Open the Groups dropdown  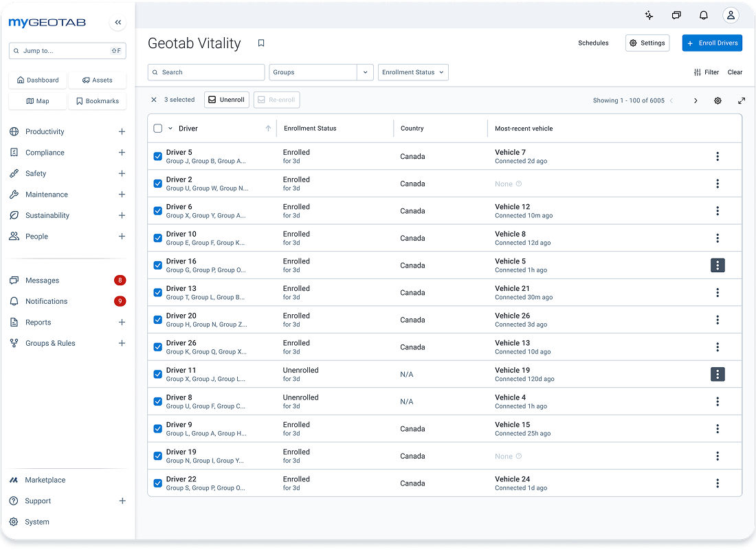point(321,72)
